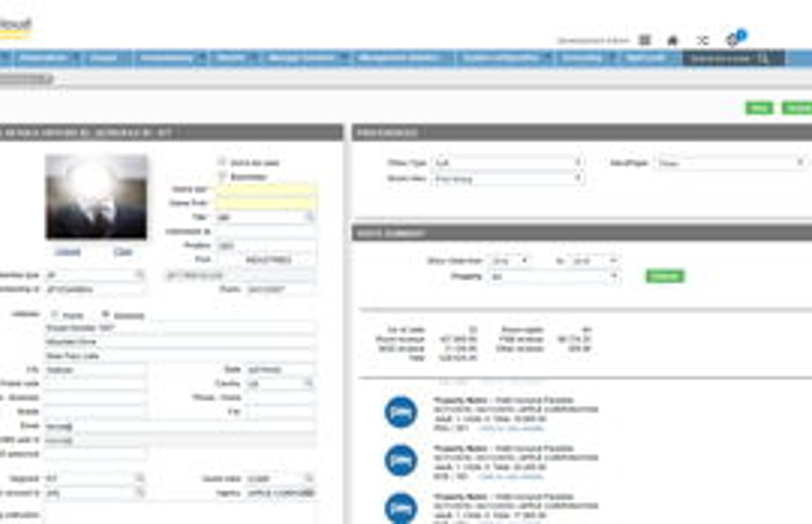Image resolution: width=812 pixels, height=524 pixels.
Task: Click magnifier icon in dark navigation search box
Action: (x=763, y=59)
